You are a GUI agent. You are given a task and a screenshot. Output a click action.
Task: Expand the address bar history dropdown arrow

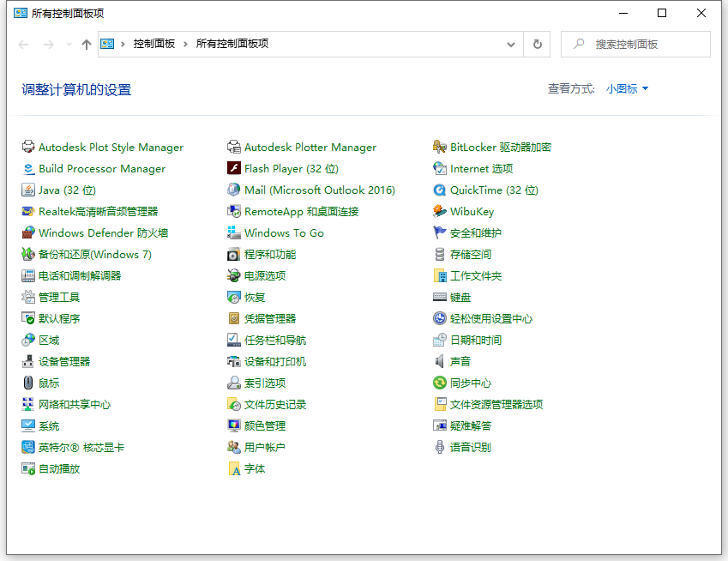coord(511,45)
